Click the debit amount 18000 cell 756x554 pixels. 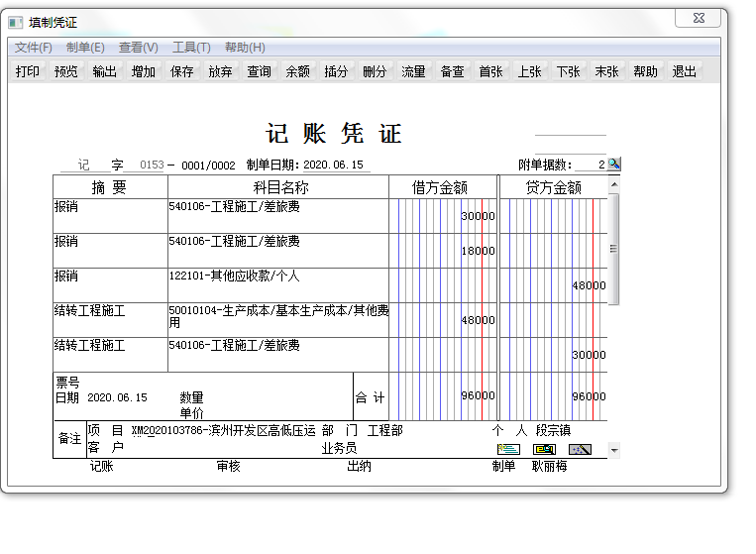pos(443,251)
